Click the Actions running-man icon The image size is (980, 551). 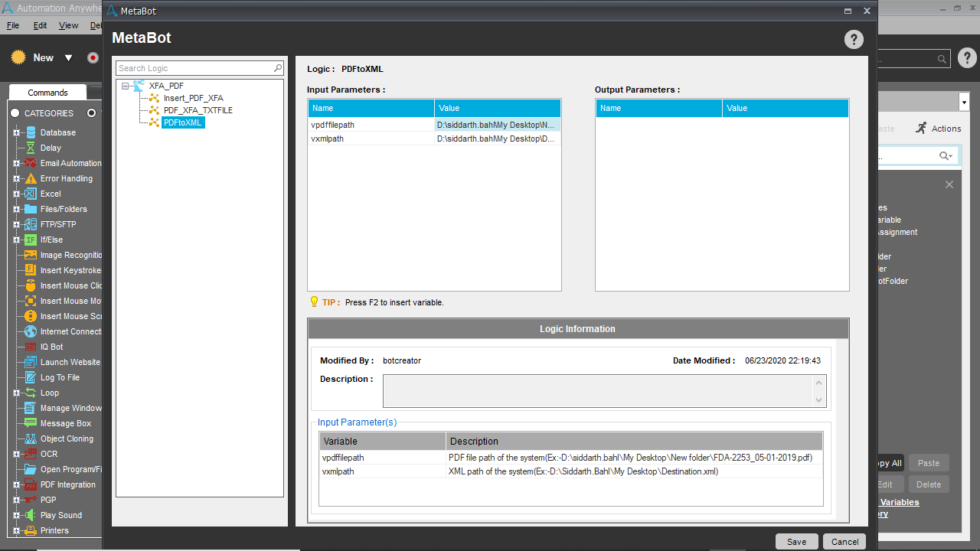[921, 129]
